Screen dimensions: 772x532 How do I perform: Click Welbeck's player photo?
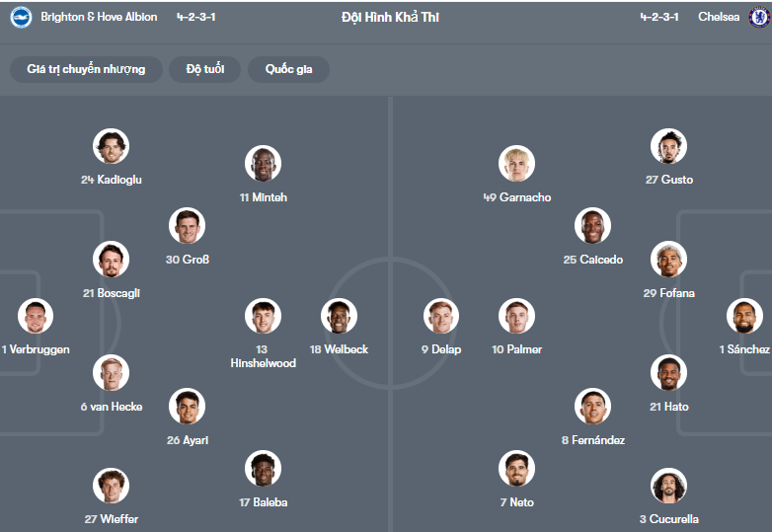pos(339,316)
